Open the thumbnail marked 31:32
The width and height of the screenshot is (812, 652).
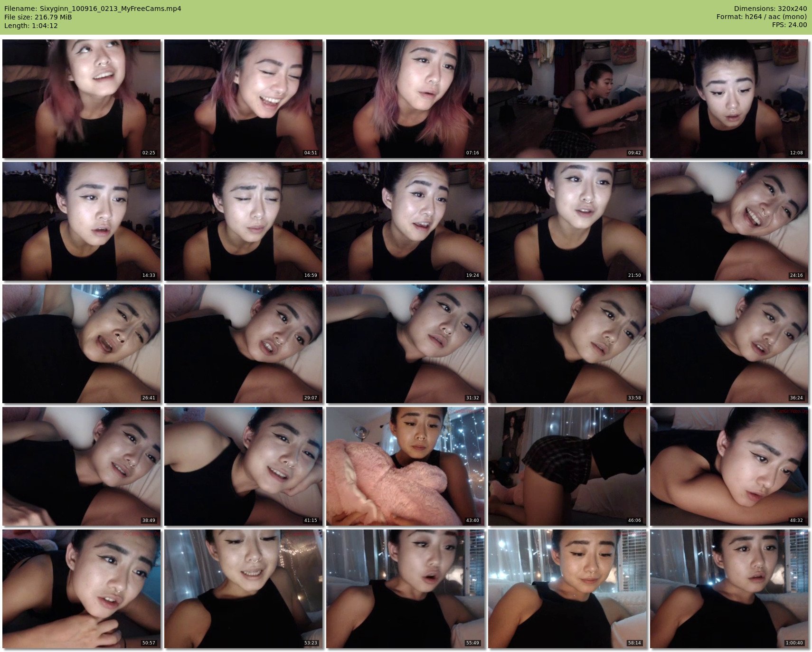[405, 344]
